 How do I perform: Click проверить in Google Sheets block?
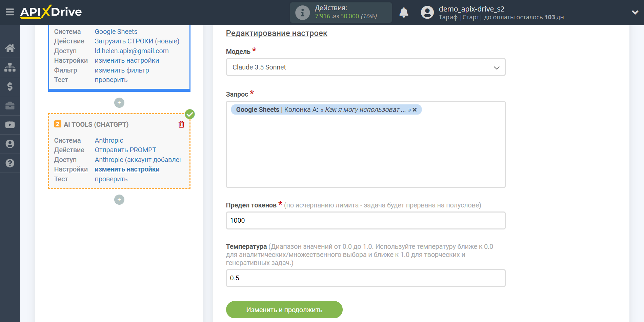point(111,80)
